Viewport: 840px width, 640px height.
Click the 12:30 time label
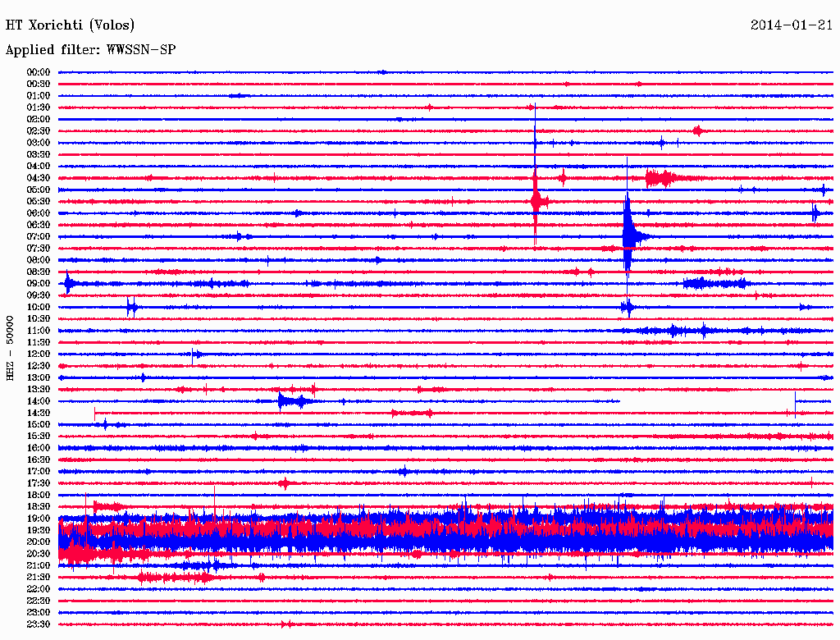point(39,366)
